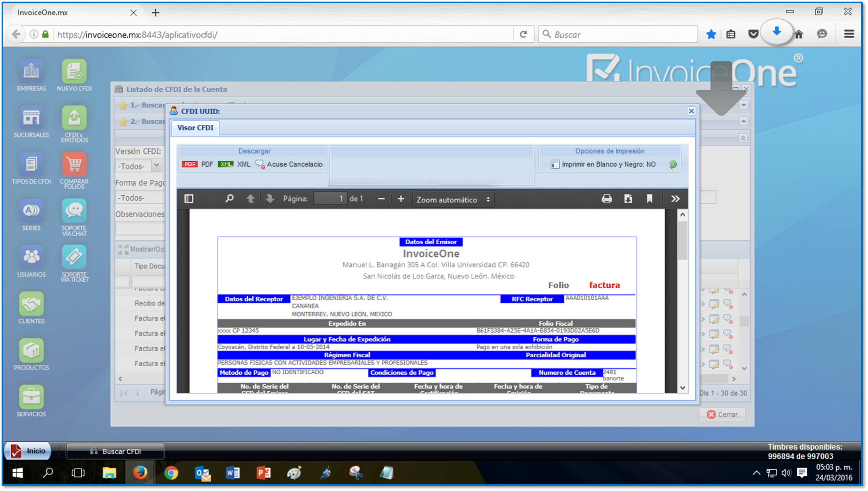Open the Series icon

tap(31, 215)
